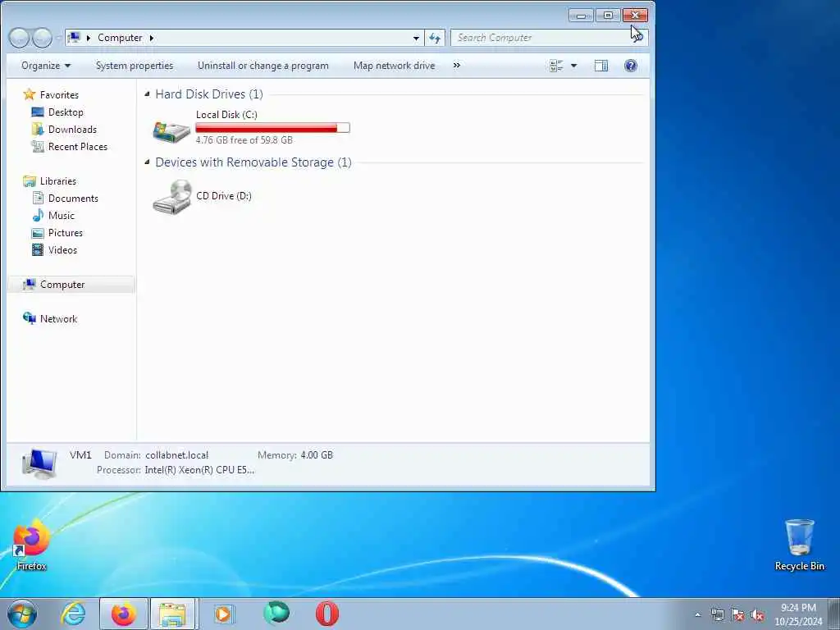Click Computer in the address bar

tap(120, 38)
